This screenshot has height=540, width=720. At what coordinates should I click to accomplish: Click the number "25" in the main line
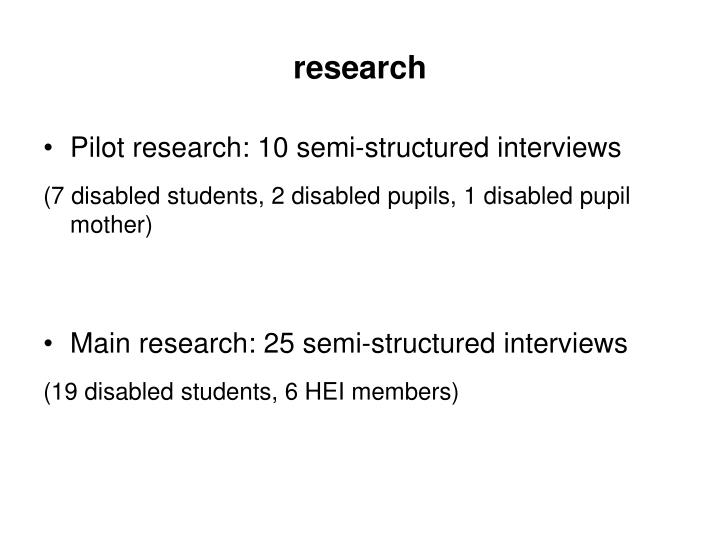tap(279, 343)
